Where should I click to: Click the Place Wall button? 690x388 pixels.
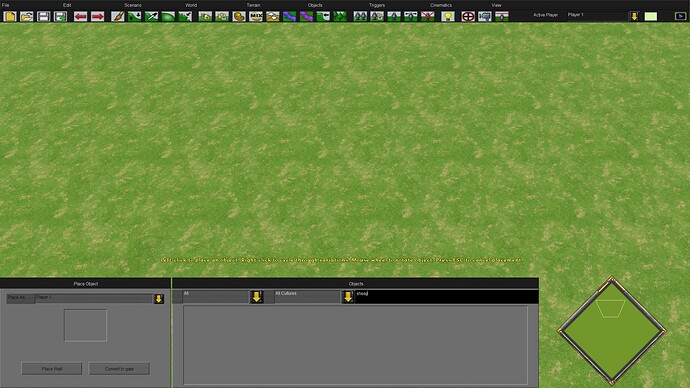click(51, 369)
